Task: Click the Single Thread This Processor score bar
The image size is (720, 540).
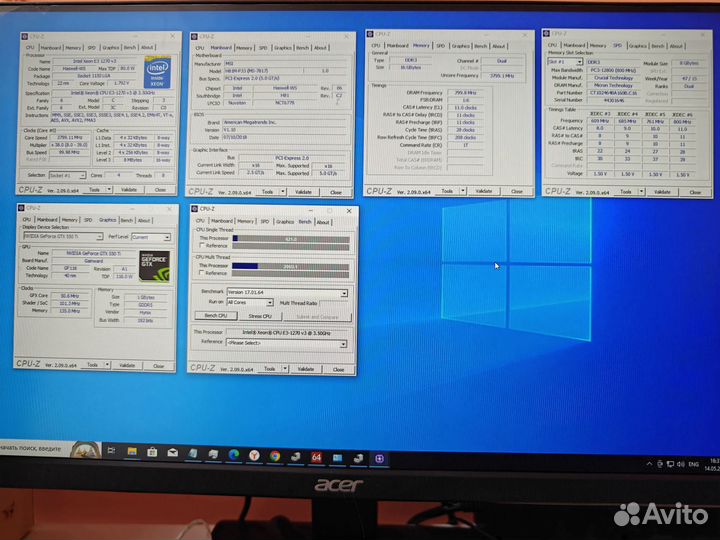Action: pyautogui.click(x=291, y=239)
